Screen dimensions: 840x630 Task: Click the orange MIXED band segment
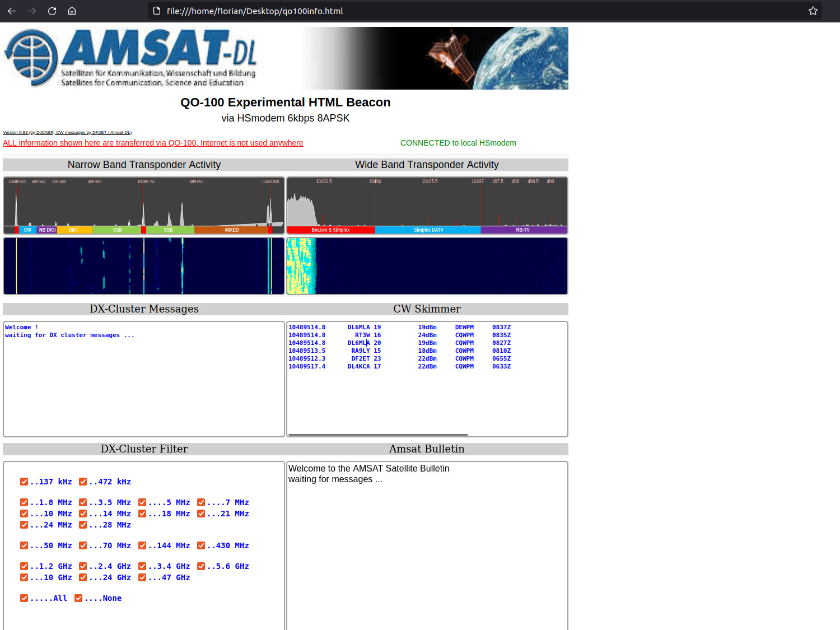pyautogui.click(x=232, y=230)
